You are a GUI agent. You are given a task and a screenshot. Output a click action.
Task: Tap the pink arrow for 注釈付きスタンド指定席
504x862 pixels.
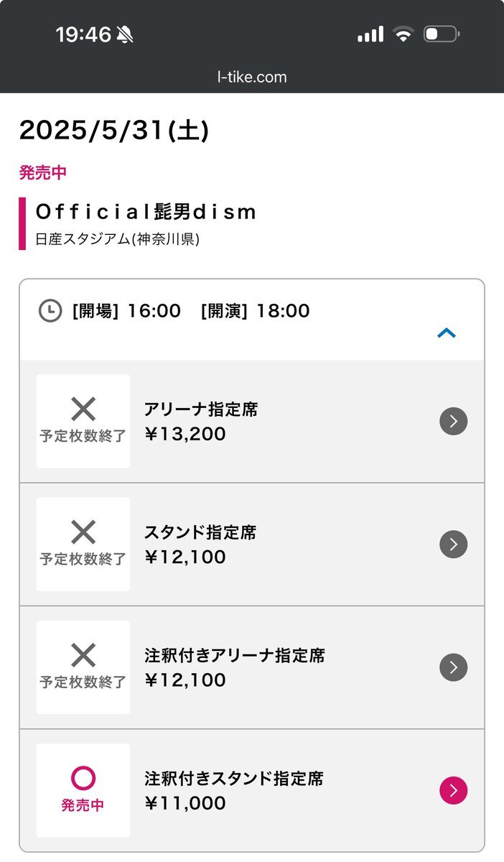point(453,790)
